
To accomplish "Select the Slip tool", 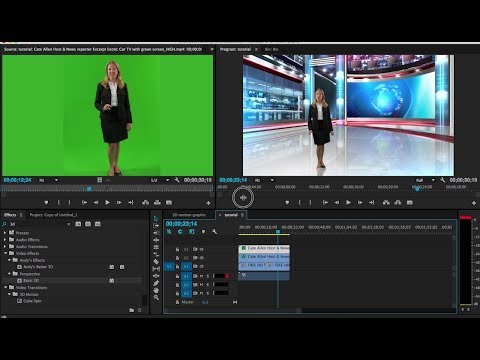I will tap(156, 269).
